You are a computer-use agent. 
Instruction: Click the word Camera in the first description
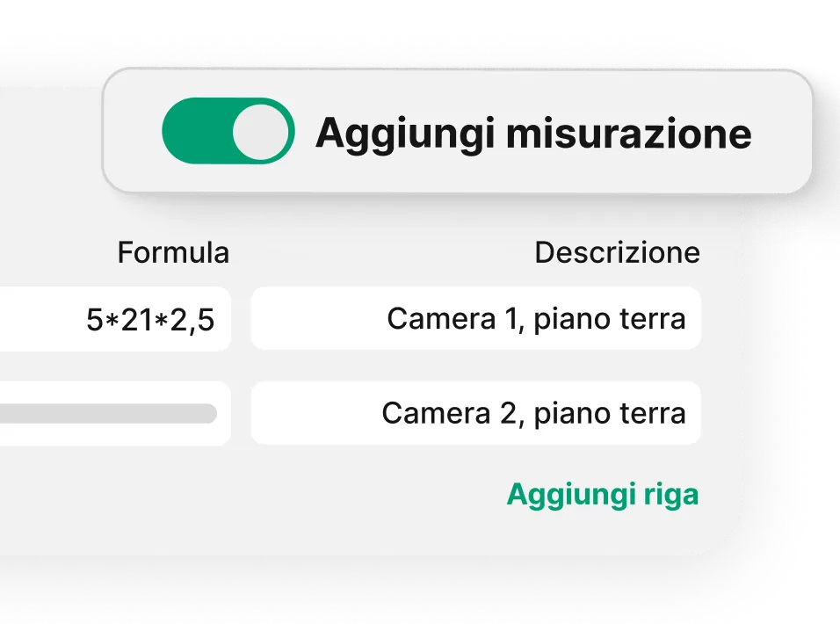coord(441,319)
